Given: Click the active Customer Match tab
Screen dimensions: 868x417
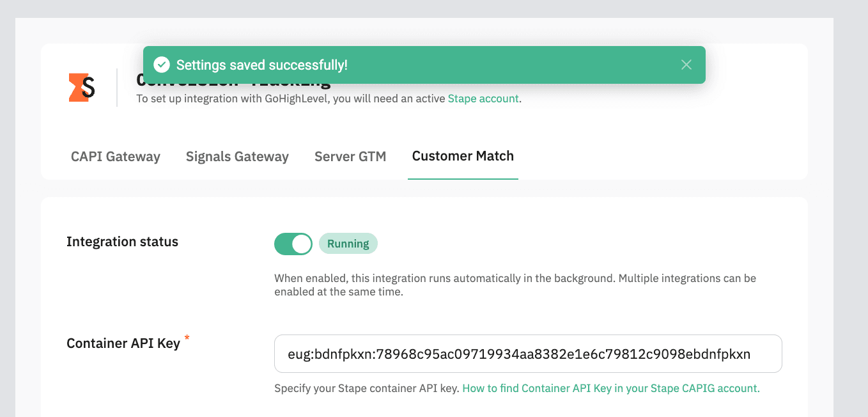Looking at the screenshot, I should pyautogui.click(x=463, y=156).
